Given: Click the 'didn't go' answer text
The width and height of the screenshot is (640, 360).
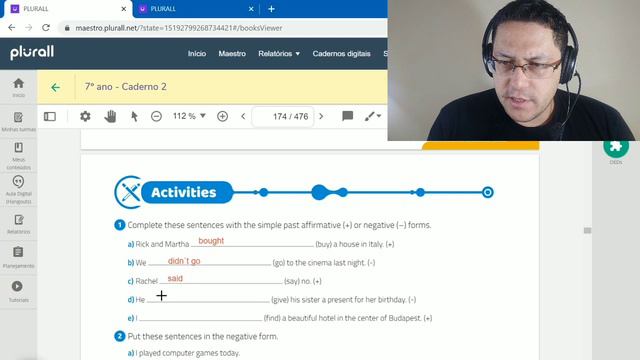Looking at the screenshot, I should [184, 261].
